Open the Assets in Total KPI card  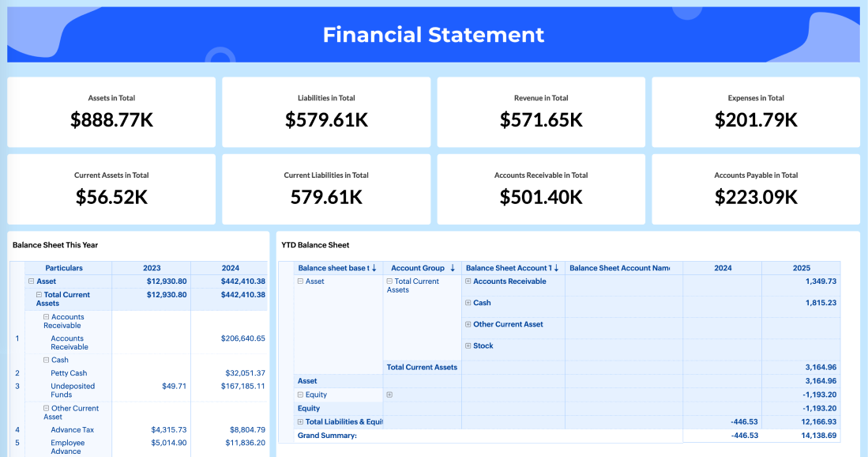pyautogui.click(x=111, y=111)
